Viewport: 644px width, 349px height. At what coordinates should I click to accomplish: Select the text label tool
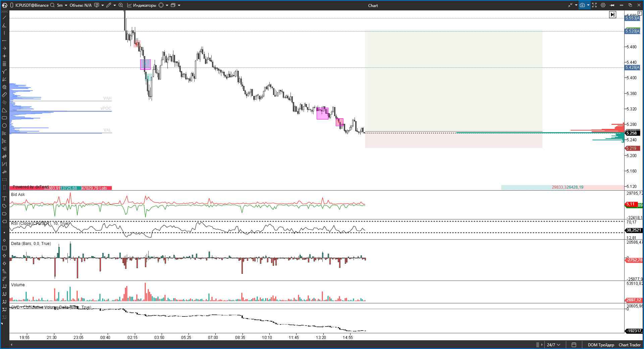point(4,198)
